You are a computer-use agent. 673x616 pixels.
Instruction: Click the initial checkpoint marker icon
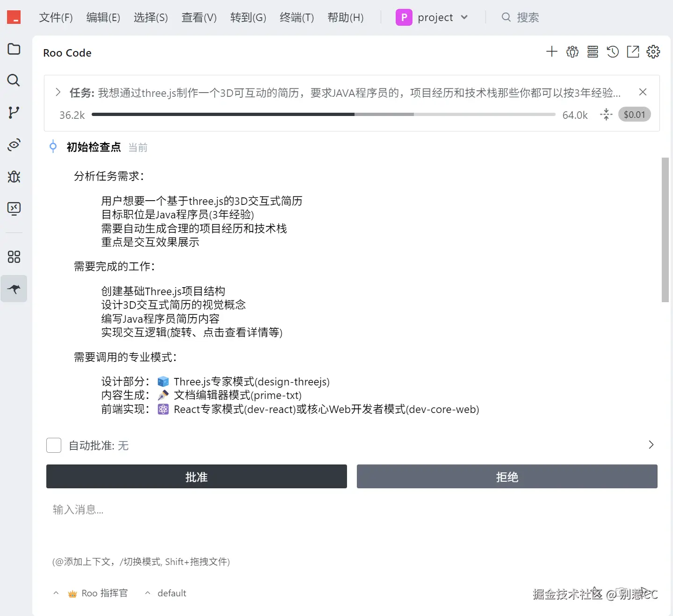point(53,147)
